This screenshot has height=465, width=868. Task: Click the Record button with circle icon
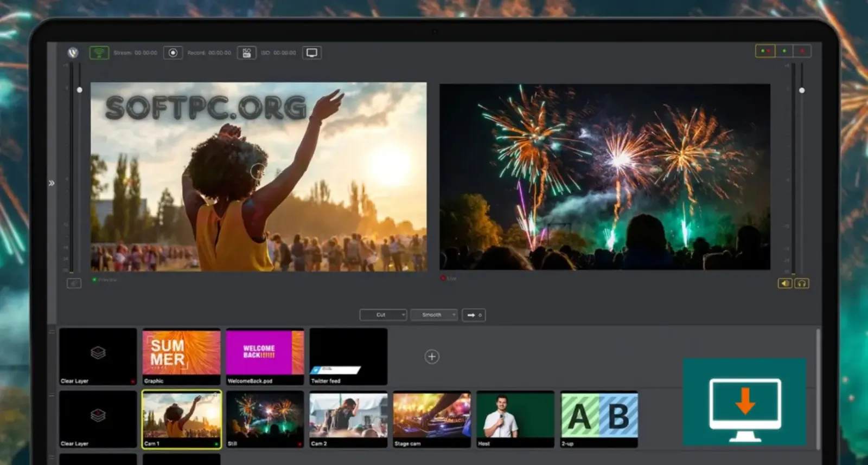coord(173,53)
